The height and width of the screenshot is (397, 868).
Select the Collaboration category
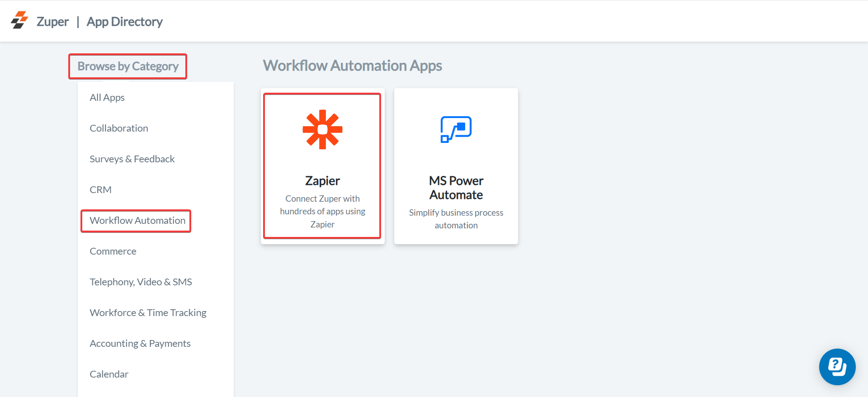(119, 128)
